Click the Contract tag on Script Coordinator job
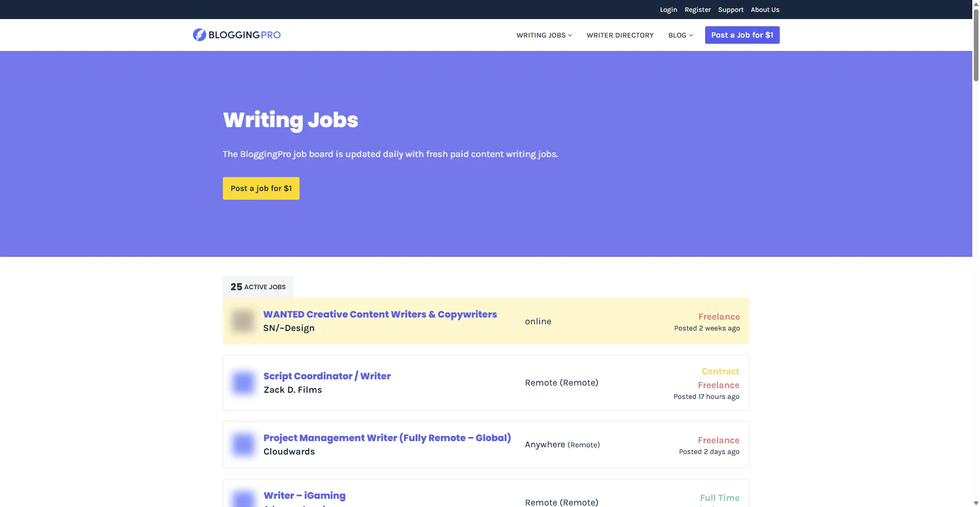 click(x=720, y=371)
